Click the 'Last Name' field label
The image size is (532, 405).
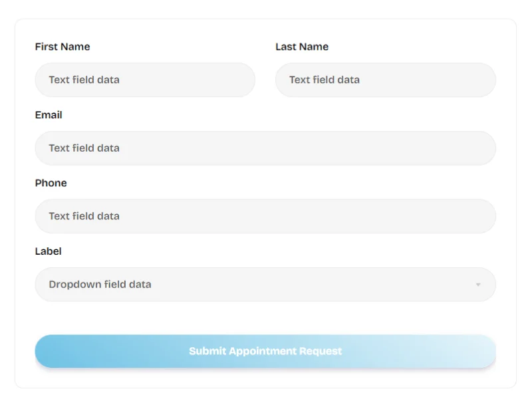click(302, 47)
